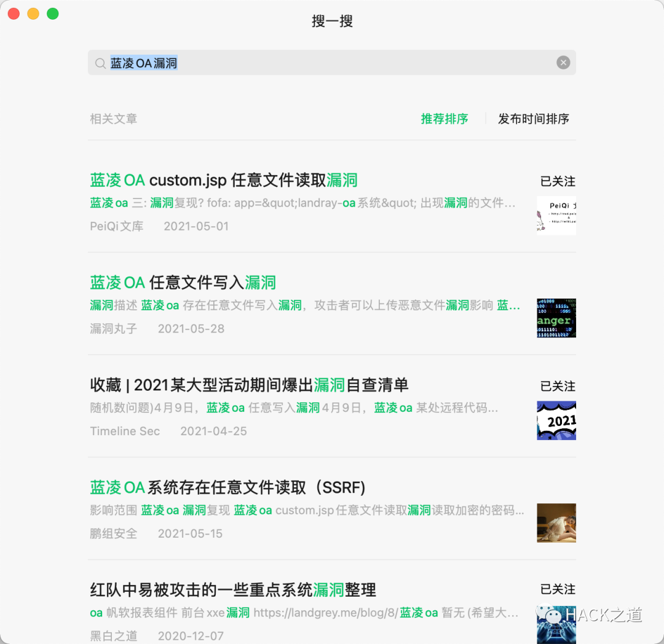This screenshot has width=664, height=644.
Task: Open article 2021某大型活动期间爆出漏洞自查清单
Action: click(249, 385)
